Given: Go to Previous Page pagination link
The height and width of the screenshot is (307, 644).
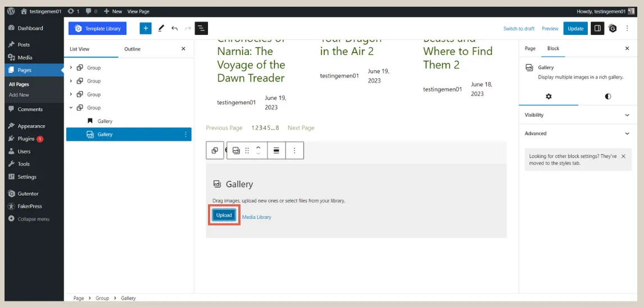Looking at the screenshot, I should pyautogui.click(x=224, y=128).
